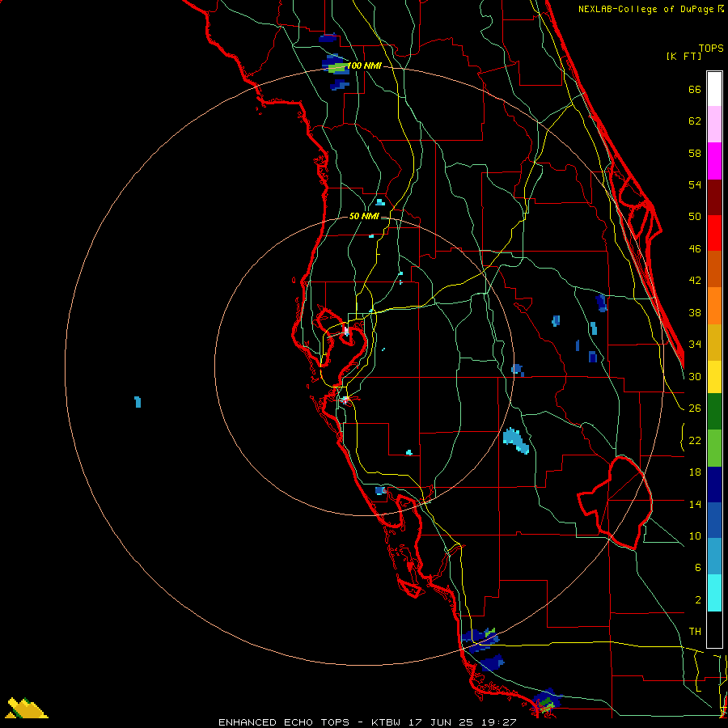
Task: Click the legend value 10
Action: point(695,536)
